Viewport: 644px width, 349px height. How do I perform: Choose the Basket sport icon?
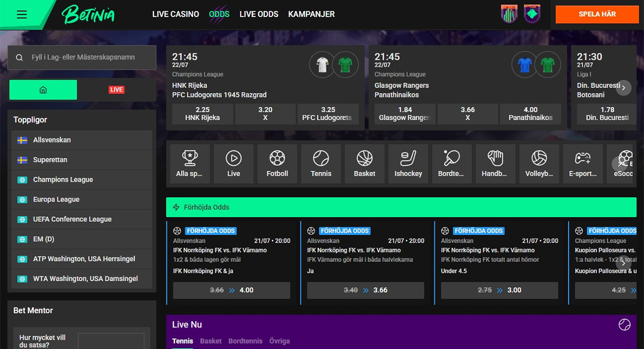[364, 164]
